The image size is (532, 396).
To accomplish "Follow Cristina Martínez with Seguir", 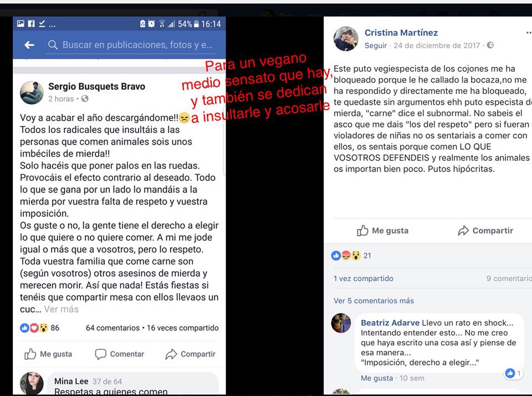I will point(376,45).
